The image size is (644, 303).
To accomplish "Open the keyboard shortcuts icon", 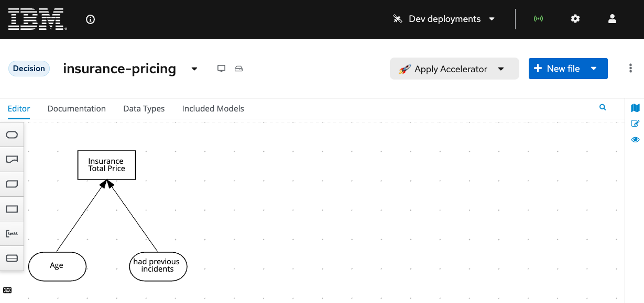I will [x=7, y=290].
